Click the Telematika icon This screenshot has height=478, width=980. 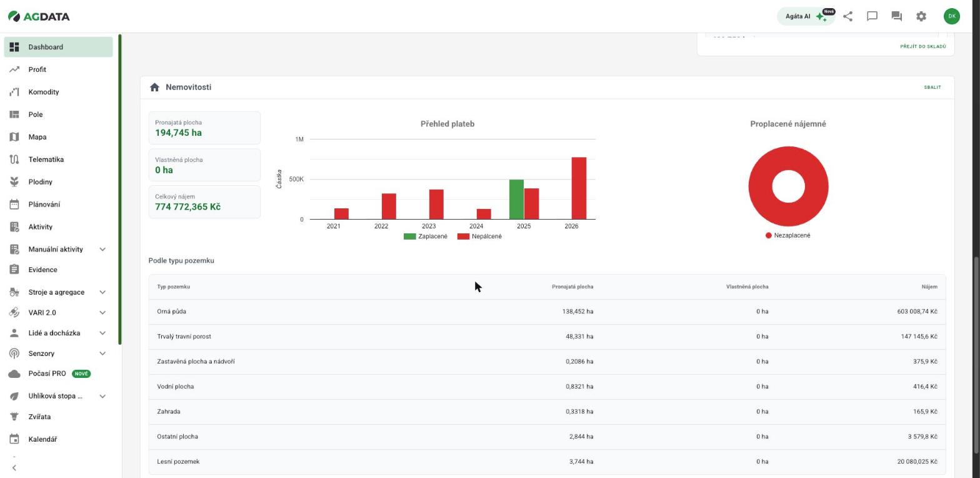[14, 160]
